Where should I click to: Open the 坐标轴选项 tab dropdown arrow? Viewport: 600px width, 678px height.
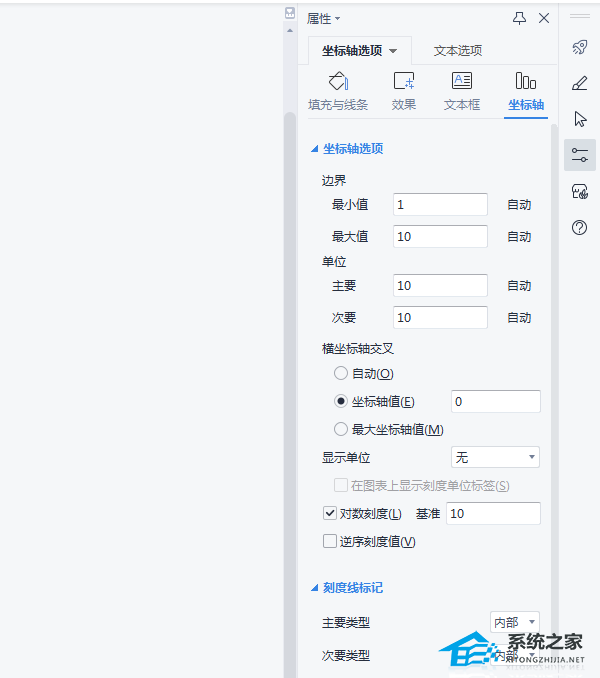pyautogui.click(x=393, y=51)
